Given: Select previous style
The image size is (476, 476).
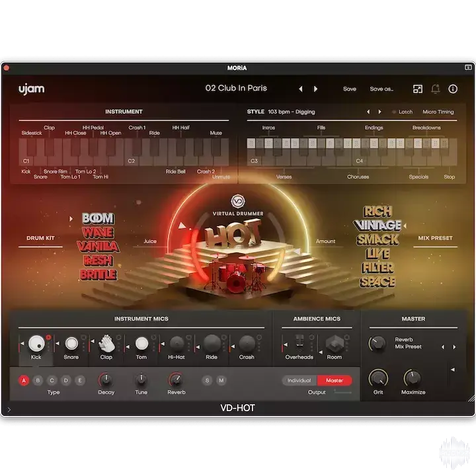Looking at the screenshot, I should (368, 112).
